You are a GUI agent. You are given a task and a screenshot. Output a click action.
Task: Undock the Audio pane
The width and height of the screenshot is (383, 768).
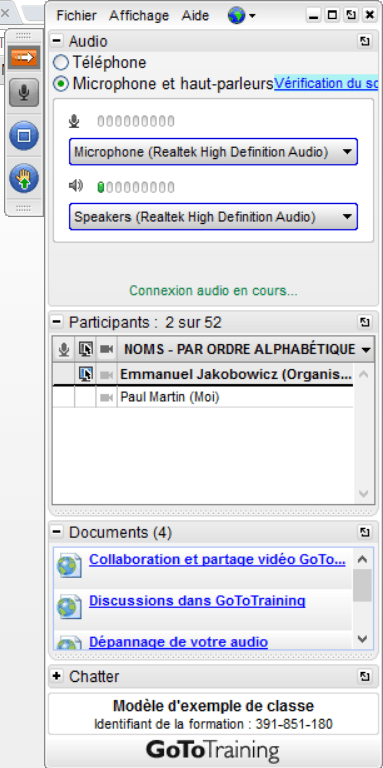click(x=364, y=41)
